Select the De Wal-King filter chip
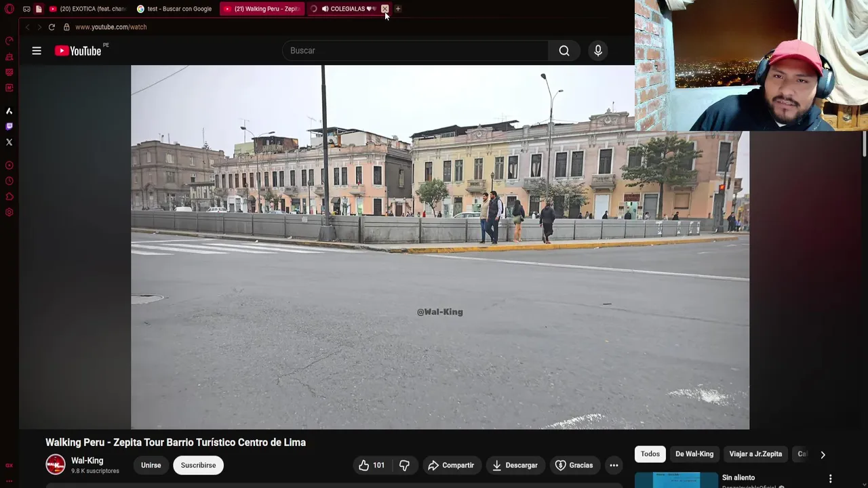 [694, 454]
